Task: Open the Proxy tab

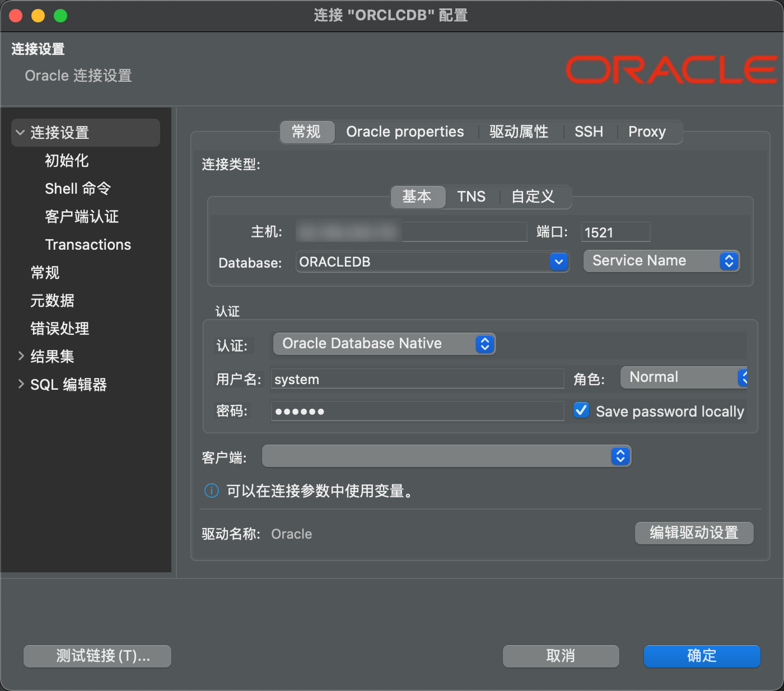Action: [647, 132]
